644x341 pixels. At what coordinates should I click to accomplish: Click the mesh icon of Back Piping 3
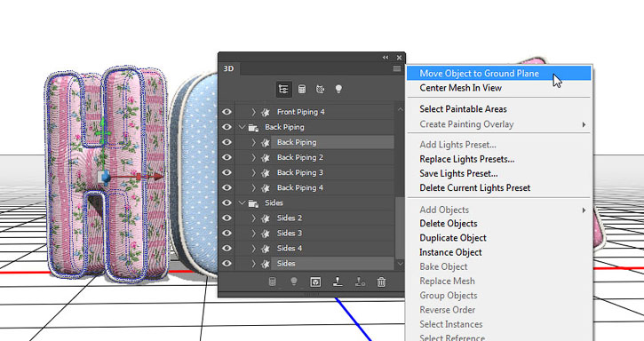coord(266,173)
